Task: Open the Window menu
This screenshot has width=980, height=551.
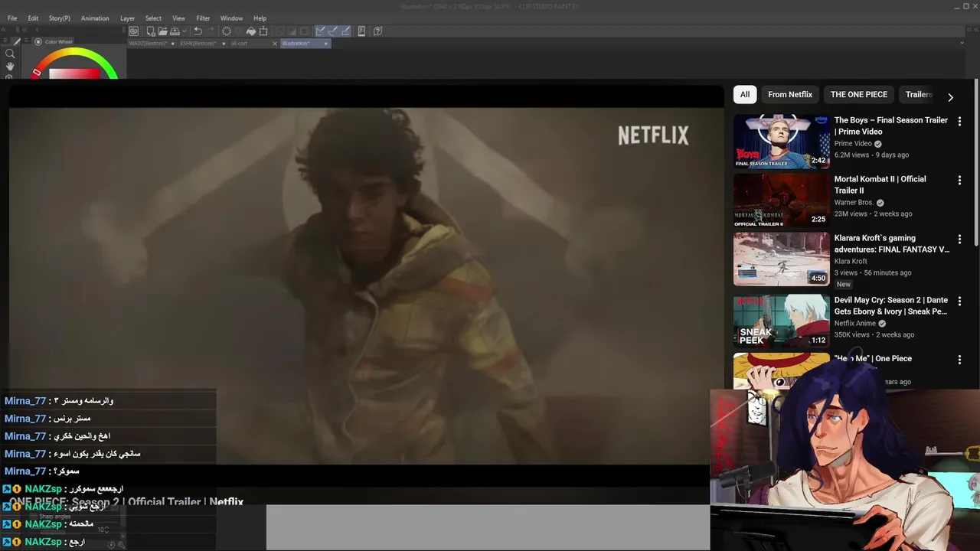Action: 231,18
